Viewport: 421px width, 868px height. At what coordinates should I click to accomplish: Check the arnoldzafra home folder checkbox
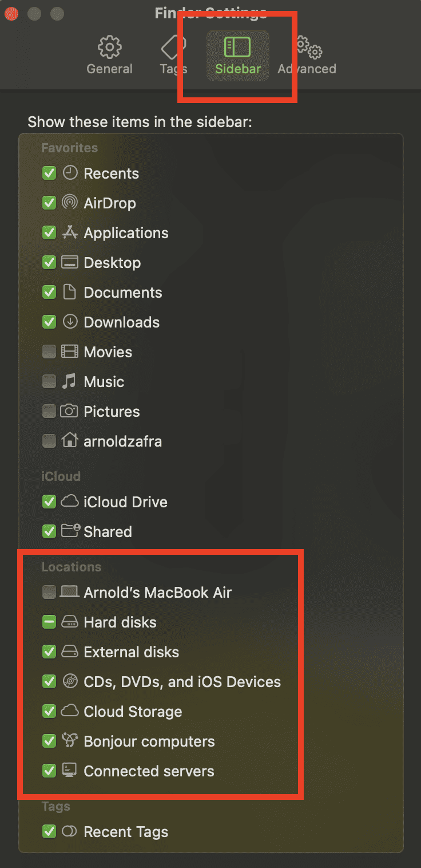click(49, 441)
